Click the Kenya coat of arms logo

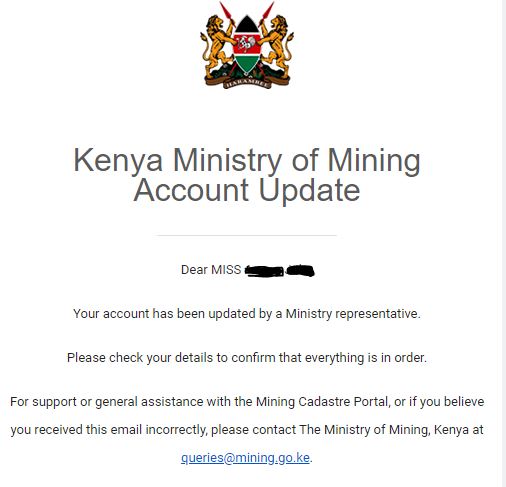pos(247,45)
